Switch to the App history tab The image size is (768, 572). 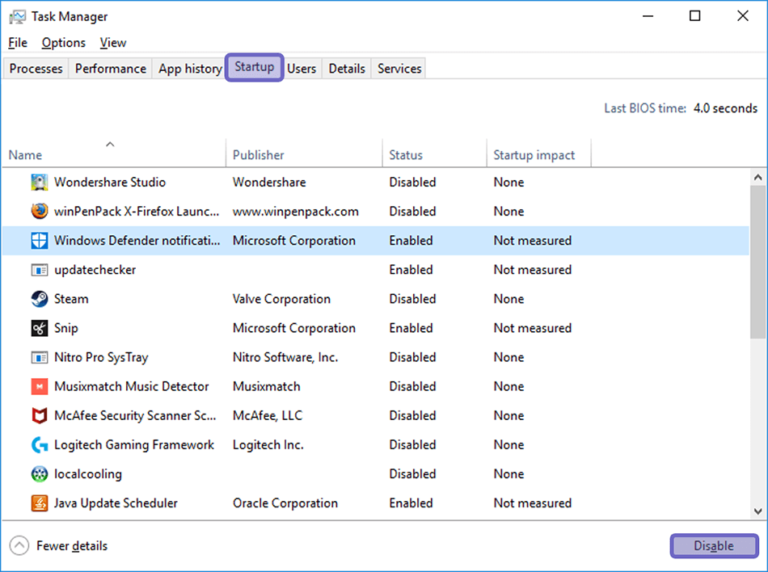coord(190,69)
